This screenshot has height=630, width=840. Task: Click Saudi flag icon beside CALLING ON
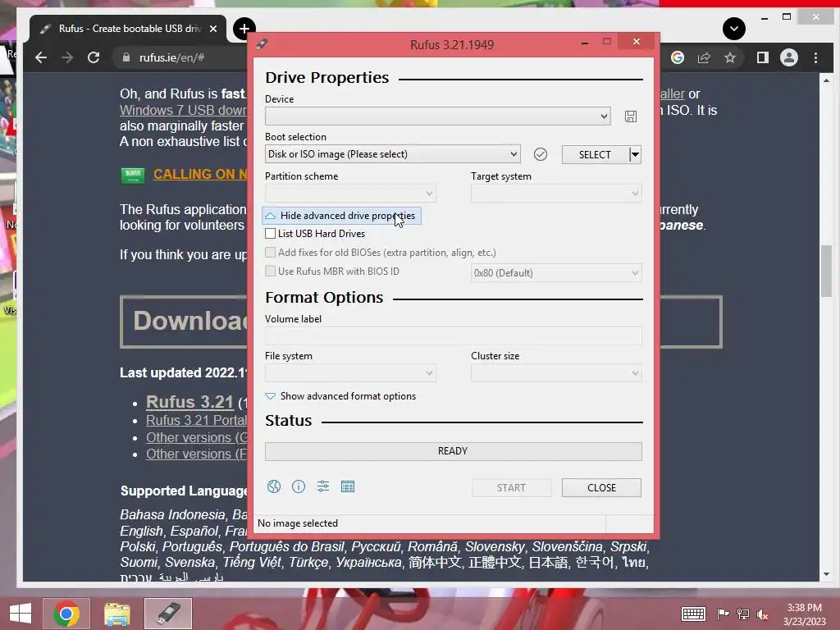pyautogui.click(x=133, y=176)
